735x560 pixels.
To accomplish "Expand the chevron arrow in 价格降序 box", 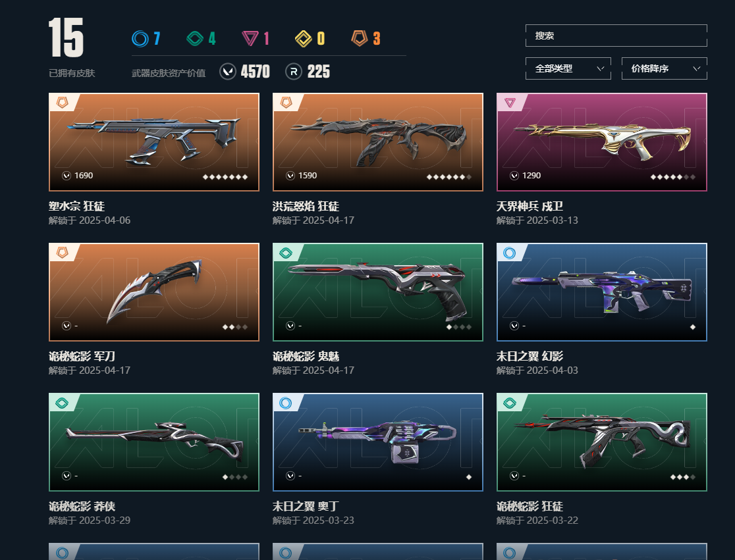I will pyautogui.click(x=697, y=68).
